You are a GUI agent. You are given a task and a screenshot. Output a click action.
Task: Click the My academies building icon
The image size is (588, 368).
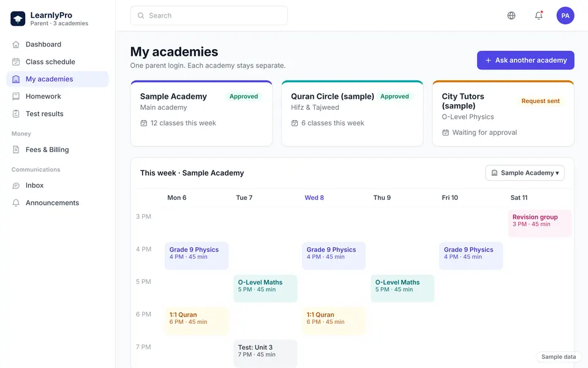click(x=16, y=79)
